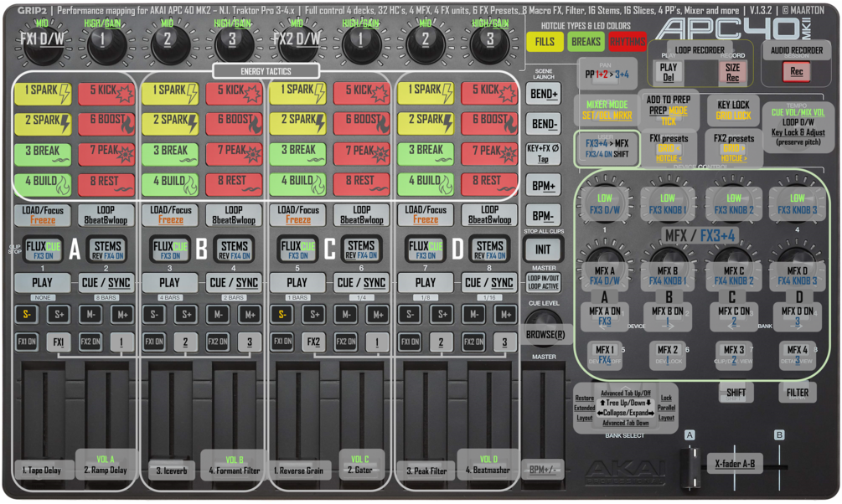Toggle MFX D ON button
The height and width of the screenshot is (504, 842).
tap(797, 316)
